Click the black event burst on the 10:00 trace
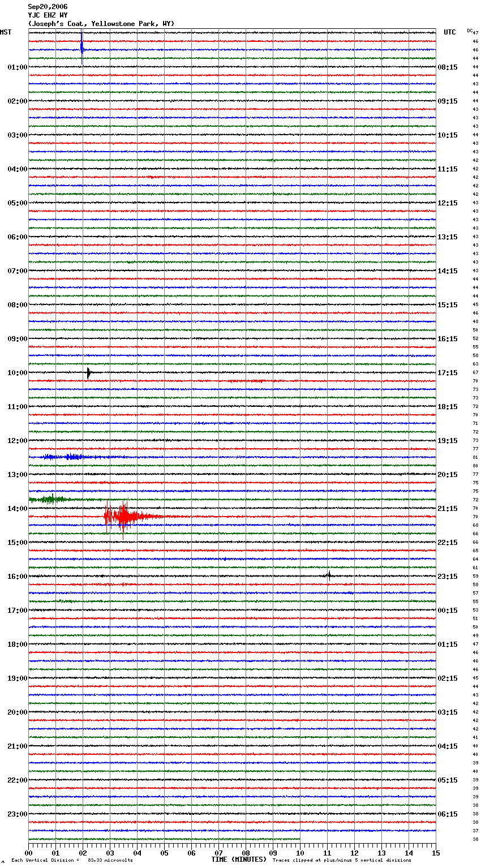 (89, 373)
